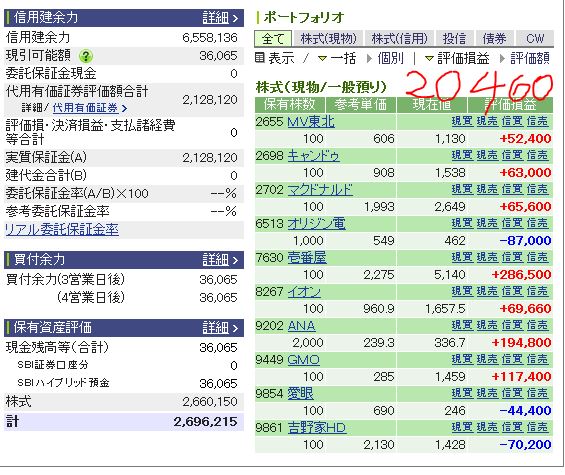
Task: Click 現売 for マクドナルド
Action: [x=487, y=189]
